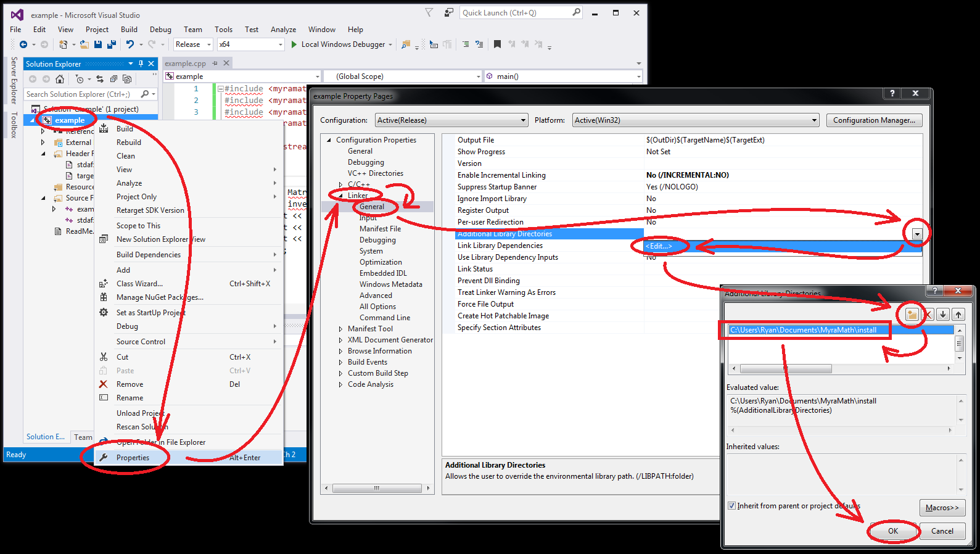Expand the Code Analysis node

[340, 384]
